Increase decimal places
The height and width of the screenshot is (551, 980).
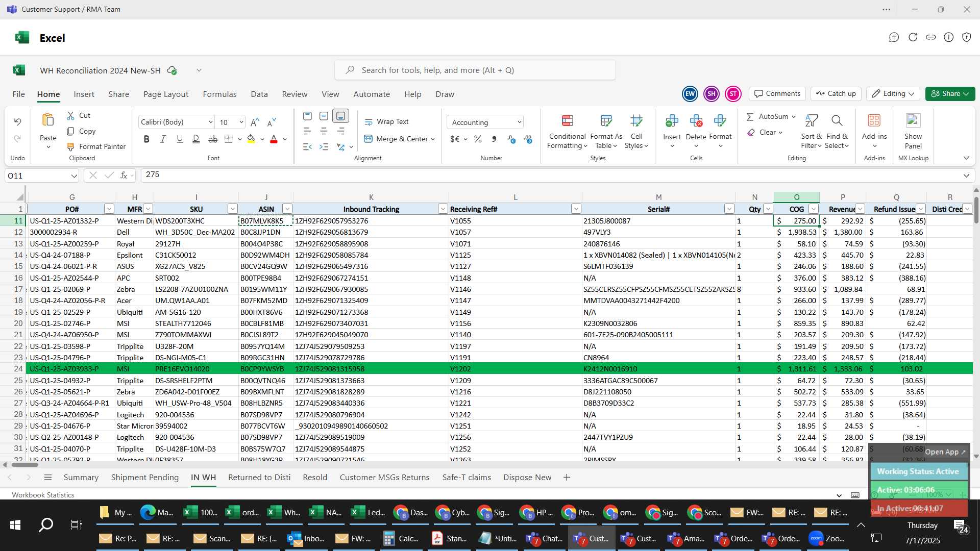(x=511, y=139)
